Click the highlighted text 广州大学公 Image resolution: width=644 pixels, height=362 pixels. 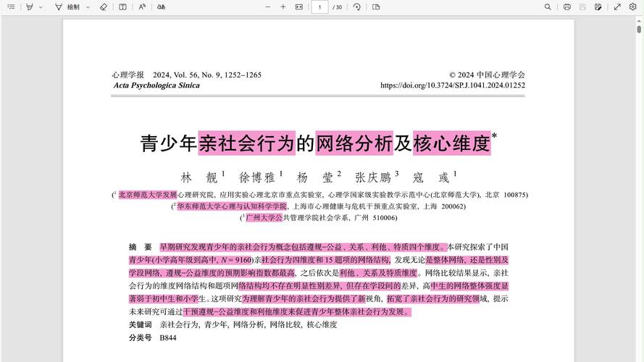tap(264, 218)
